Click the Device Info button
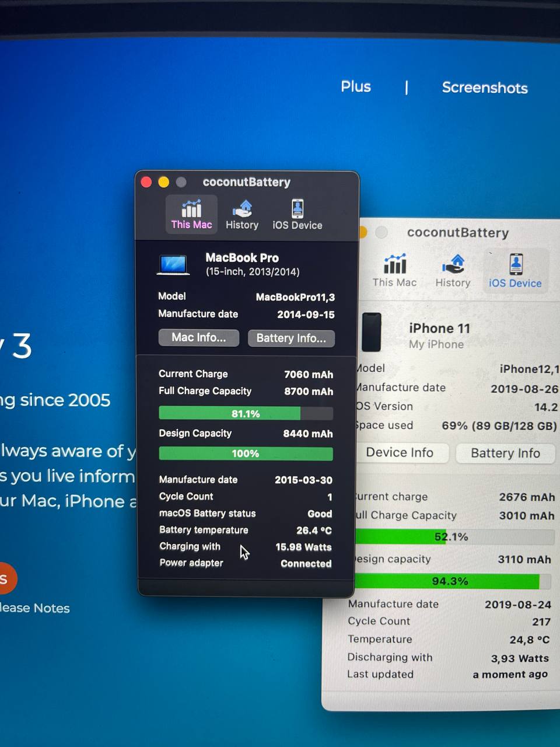This screenshot has height=747, width=560. 400,452
